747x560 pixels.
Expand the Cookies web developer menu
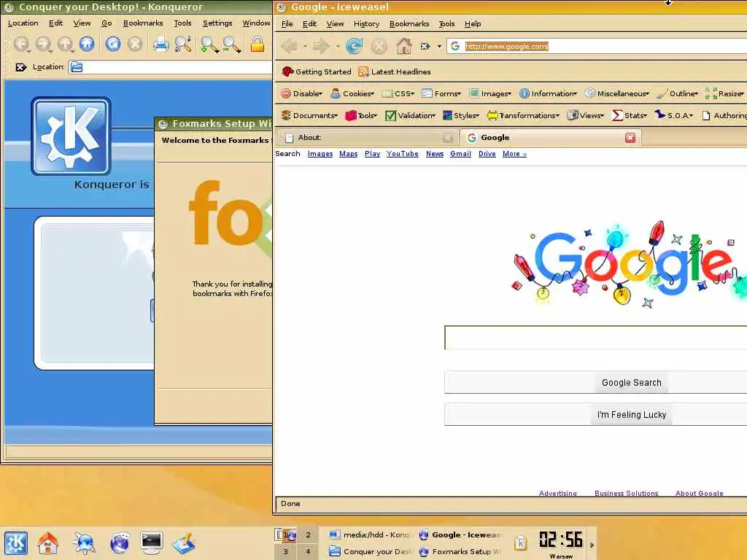352,94
